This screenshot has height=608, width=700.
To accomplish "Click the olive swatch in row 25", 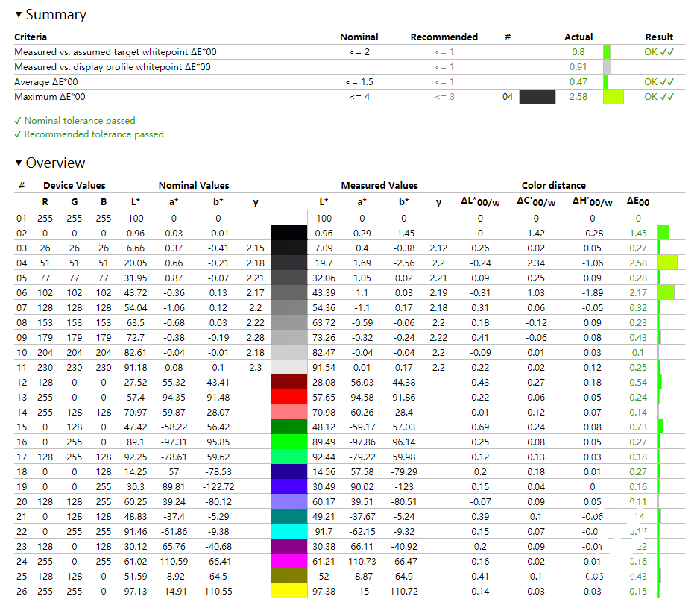I will click(x=288, y=576).
